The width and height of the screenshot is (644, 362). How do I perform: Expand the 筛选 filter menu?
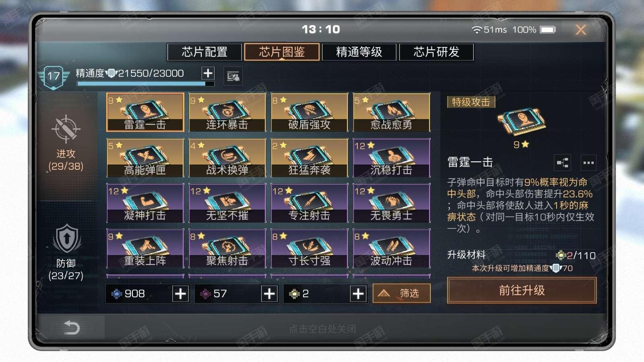(401, 293)
